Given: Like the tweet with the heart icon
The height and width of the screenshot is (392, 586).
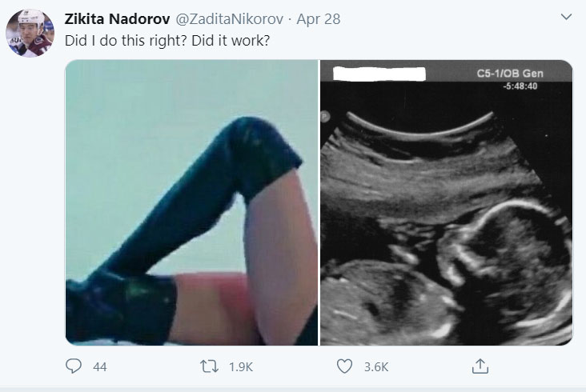Looking at the screenshot, I should tap(345, 366).
